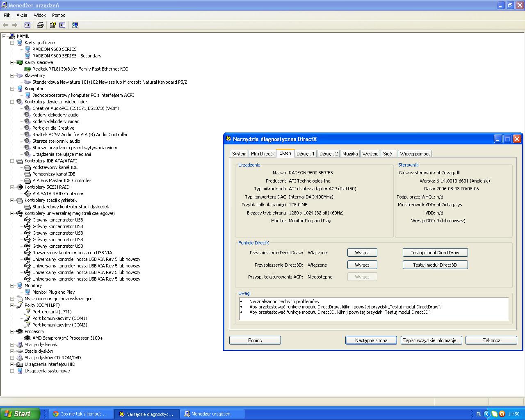Image resolution: width=525 pixels, height=420 pixels.
Task: Collapse the Kontrolery IDE ATA/ATAPI category
Action: [x=12, y=161]
